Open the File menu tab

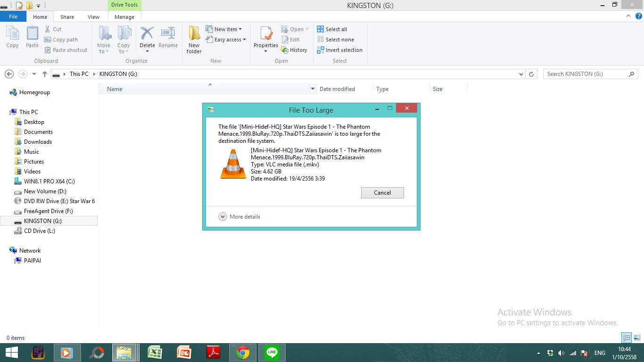(x=13, y=16)
